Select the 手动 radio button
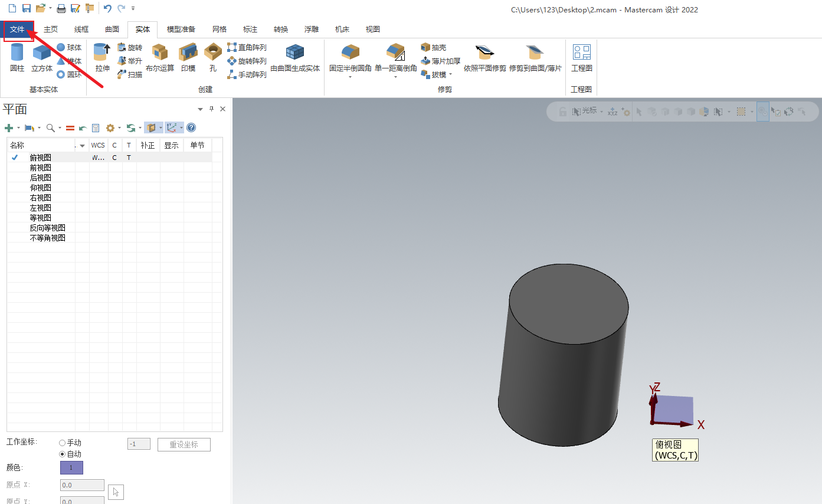Viewport: 822px width, 504px height. click(x=63, y=443)
